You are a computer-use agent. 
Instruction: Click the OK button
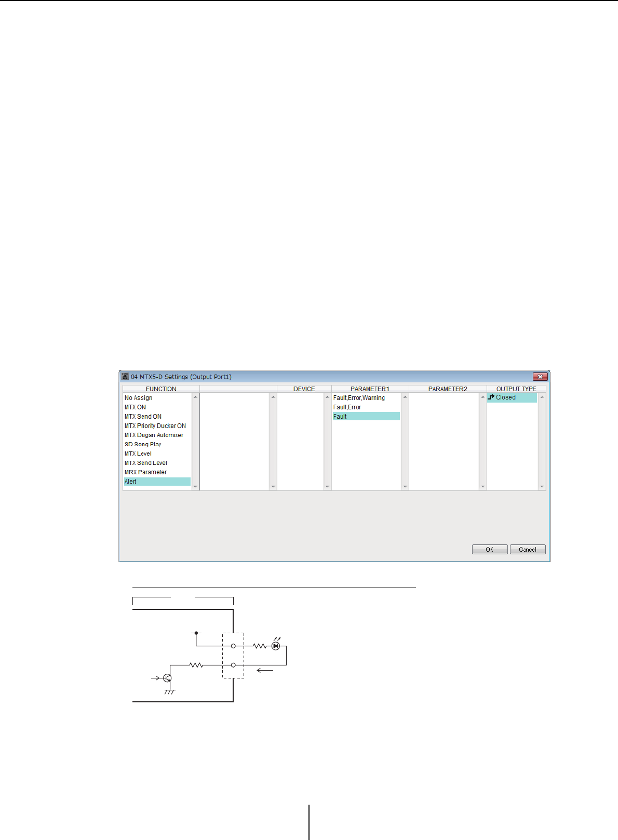point(489,550)
